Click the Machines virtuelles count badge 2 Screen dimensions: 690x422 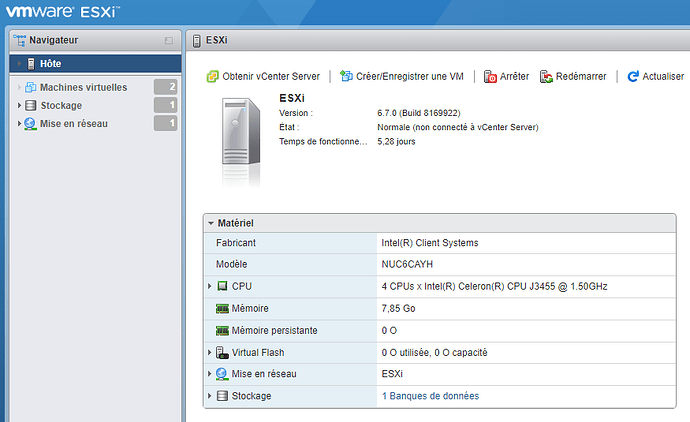click(165, 87)
